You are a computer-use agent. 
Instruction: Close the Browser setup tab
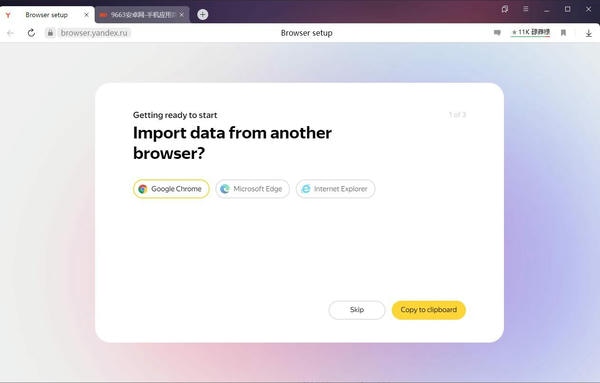(86, 15)
